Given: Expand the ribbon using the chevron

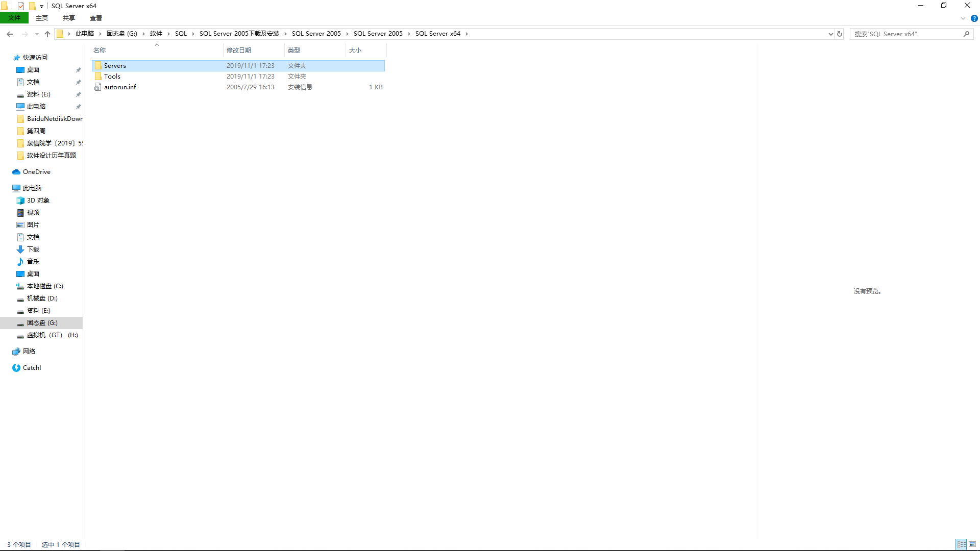Looking at the screenshot, I should tap(963, 18).
